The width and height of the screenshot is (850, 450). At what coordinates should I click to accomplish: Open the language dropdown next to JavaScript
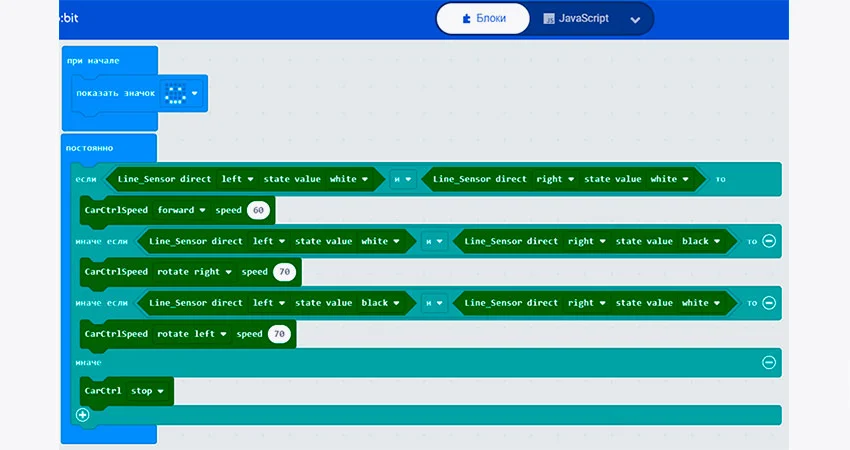click(x=634, y=20)
